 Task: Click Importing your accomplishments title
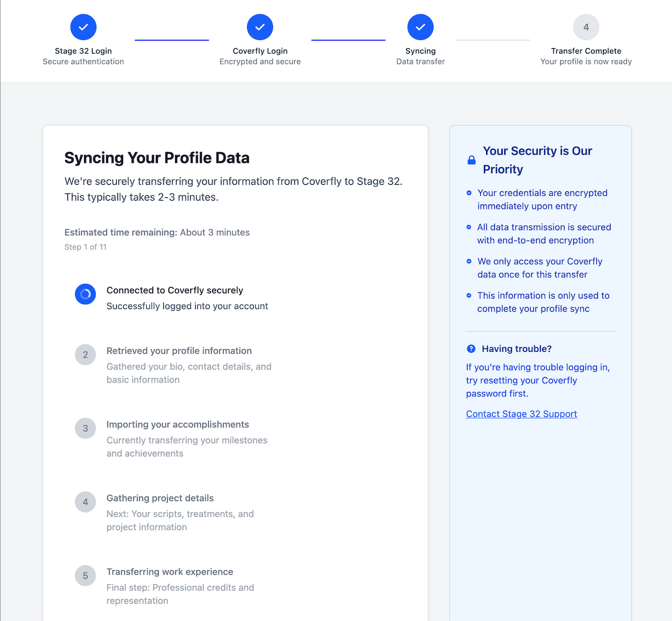point(178,424)
